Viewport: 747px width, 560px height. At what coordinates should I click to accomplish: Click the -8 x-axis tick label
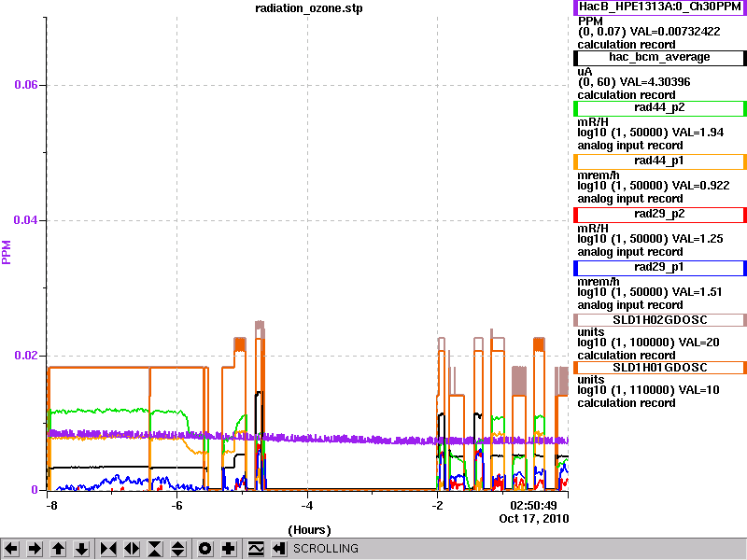[x=51, y=505]
